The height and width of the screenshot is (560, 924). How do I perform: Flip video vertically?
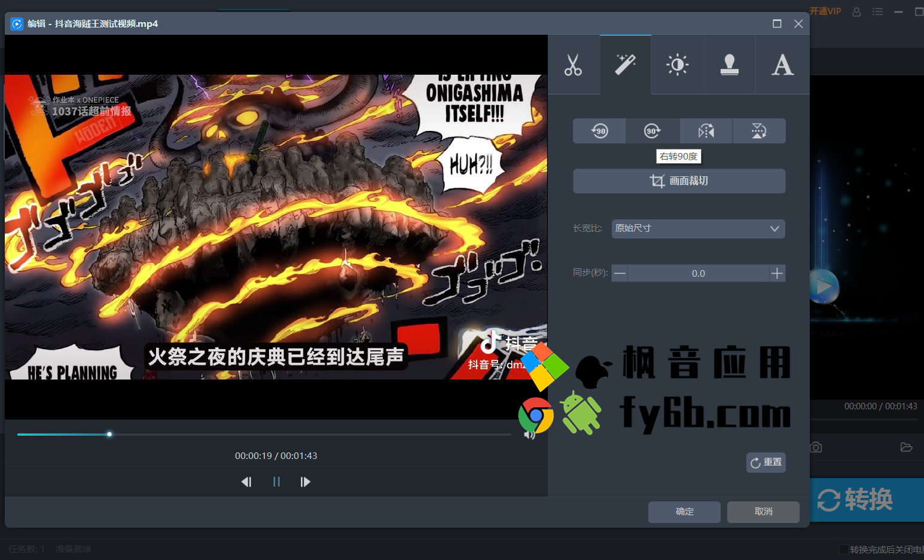[x=759, y=131]
